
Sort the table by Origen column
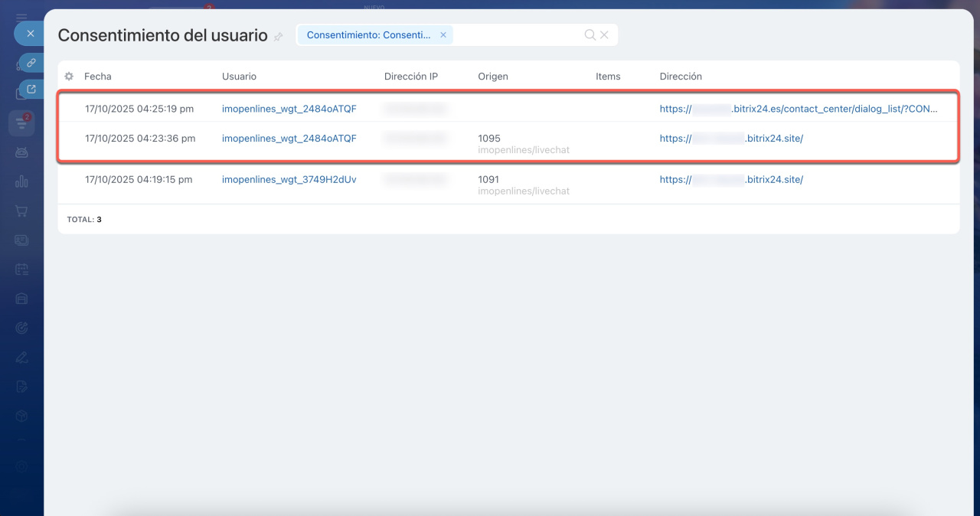point(493,77)
